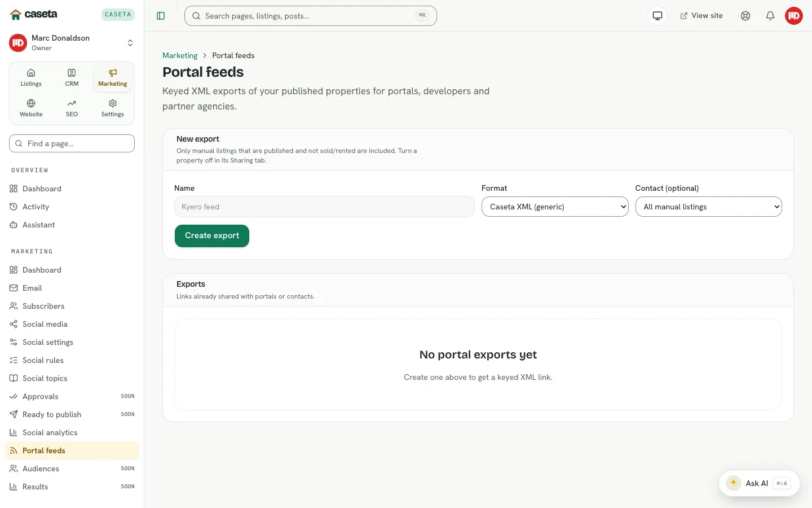The image size is (812, 508).
Task: Click the View site link
Action: click(x=701, y=16)
